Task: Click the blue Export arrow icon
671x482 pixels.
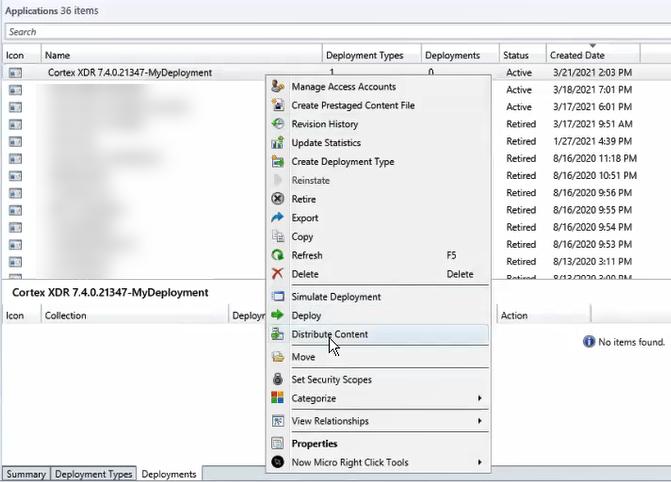Action: 277,218
